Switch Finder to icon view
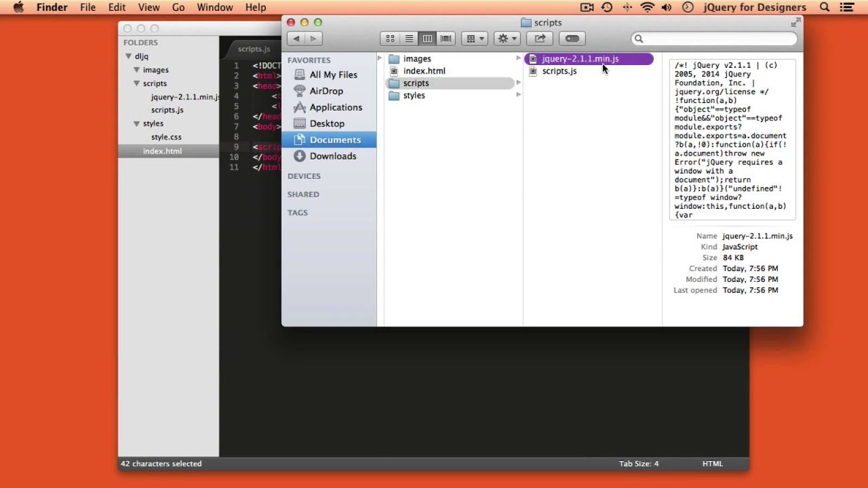This screenshot has height=488, width=868. (390, 39)
